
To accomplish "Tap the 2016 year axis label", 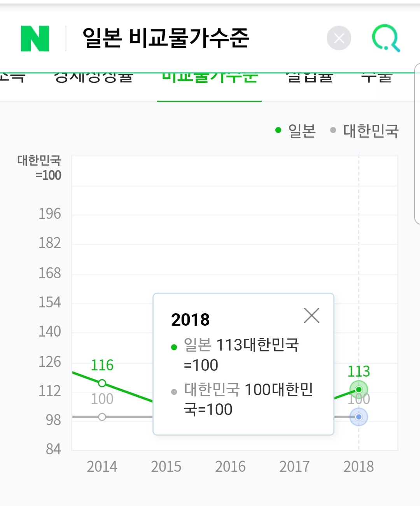I will 230,466.
